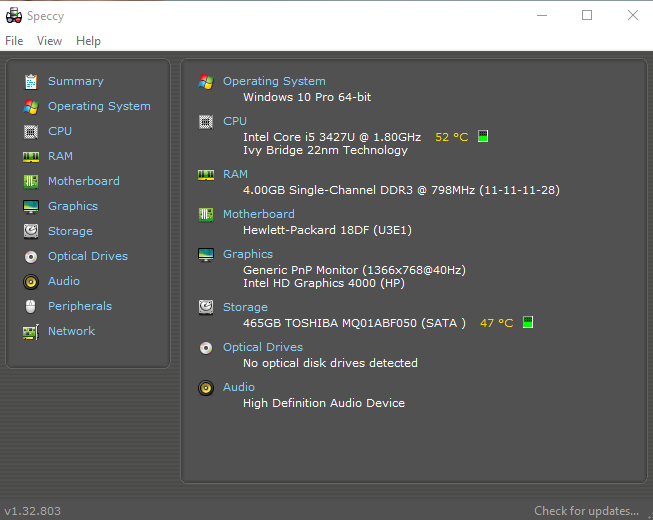The image size is (653, 520).
Task: Click the green storage temperature indicator icon
Action: 528,322
